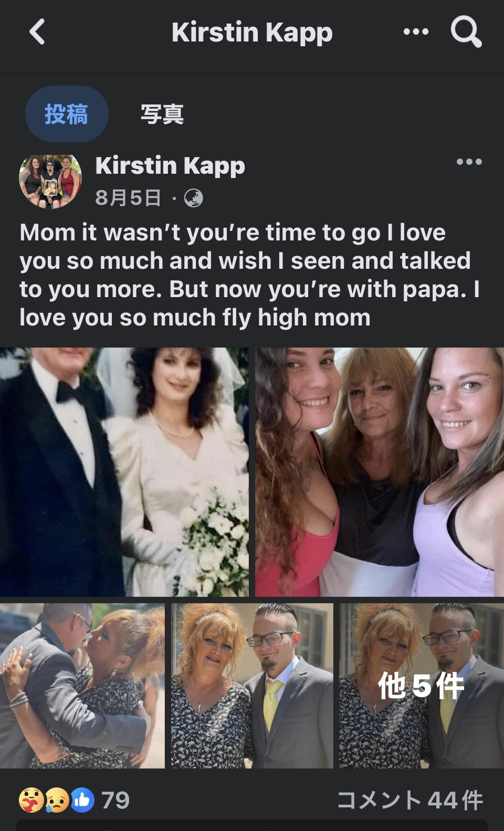This screenshot has height=831, width=504.
Task: Open the 8月5日 post date link
Action: pyautogui.click(x=128, y=198)
